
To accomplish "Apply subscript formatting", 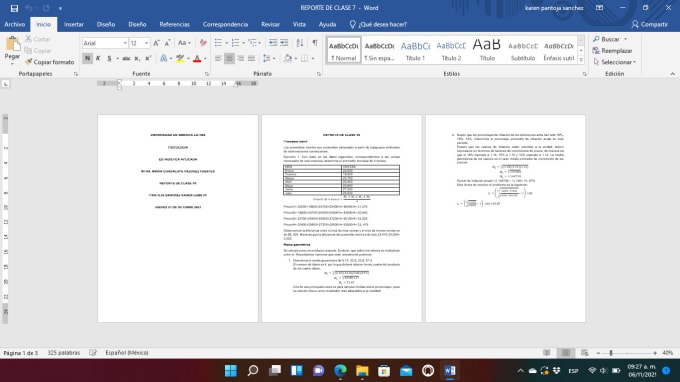I will click(x=137, y=58).
